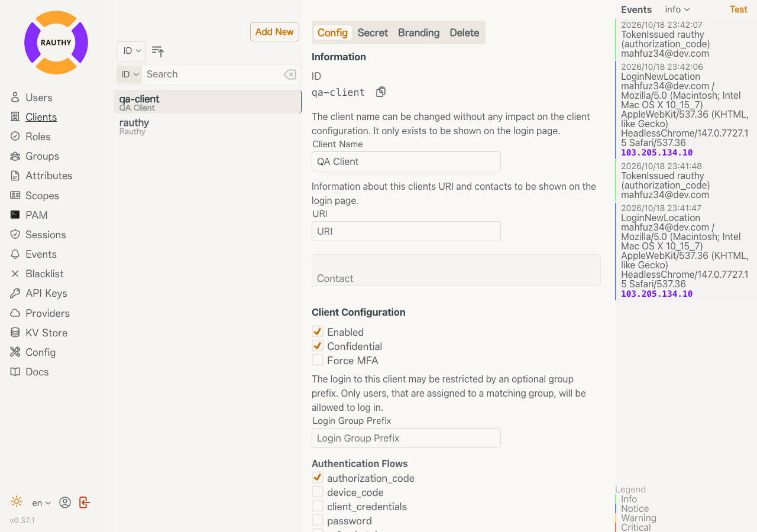
Task: Click the Events bell icon
Action: click(x=15, y=254)
